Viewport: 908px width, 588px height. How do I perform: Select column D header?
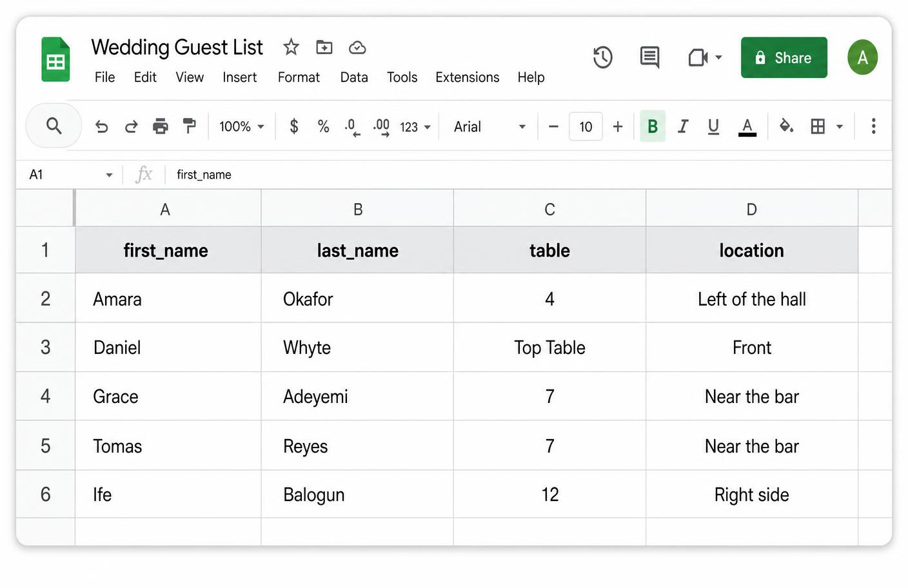coord(752,209)
